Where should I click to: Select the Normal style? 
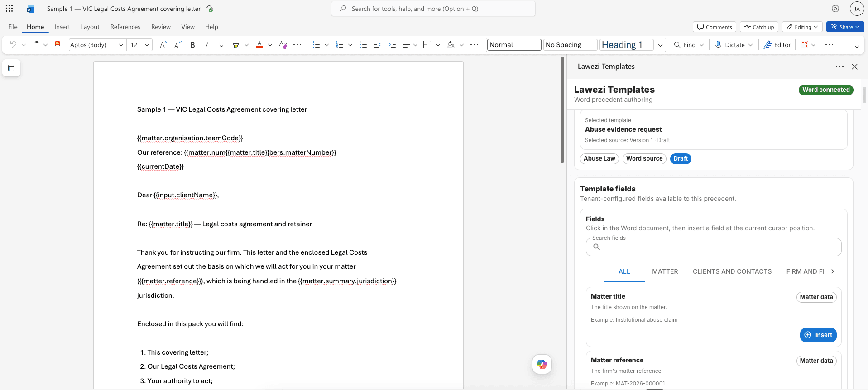(x=514, y=45)
